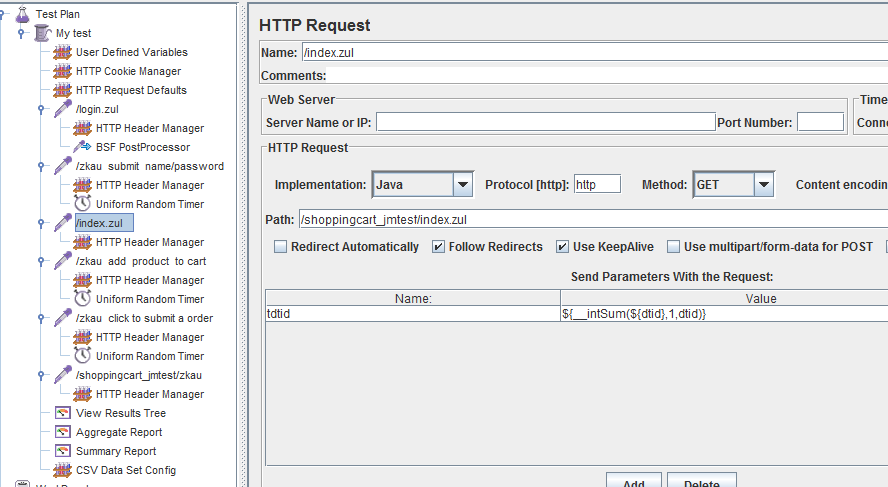Click the /zkau click to submit a order sampler icon
This screenshot has width=888, height=487.
62,318
